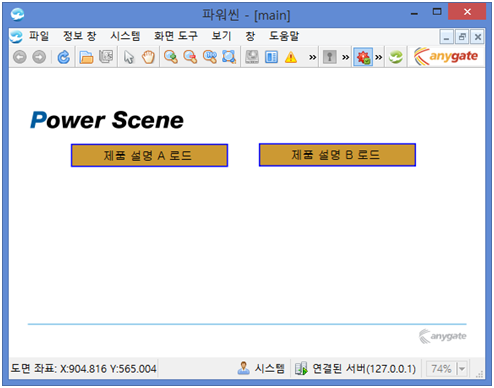This screenshot has width=494, height=388.
Task: Click the 74% zoom level field
Action: tap(441, 369)
